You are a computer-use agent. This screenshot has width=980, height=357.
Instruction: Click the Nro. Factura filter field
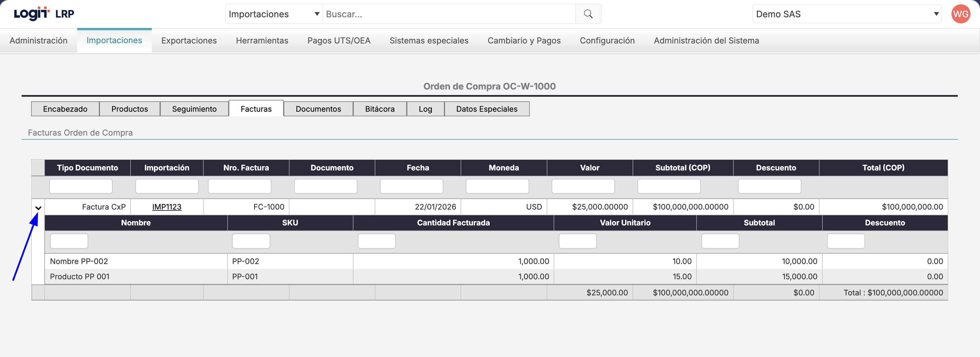[x=239, y=186]
